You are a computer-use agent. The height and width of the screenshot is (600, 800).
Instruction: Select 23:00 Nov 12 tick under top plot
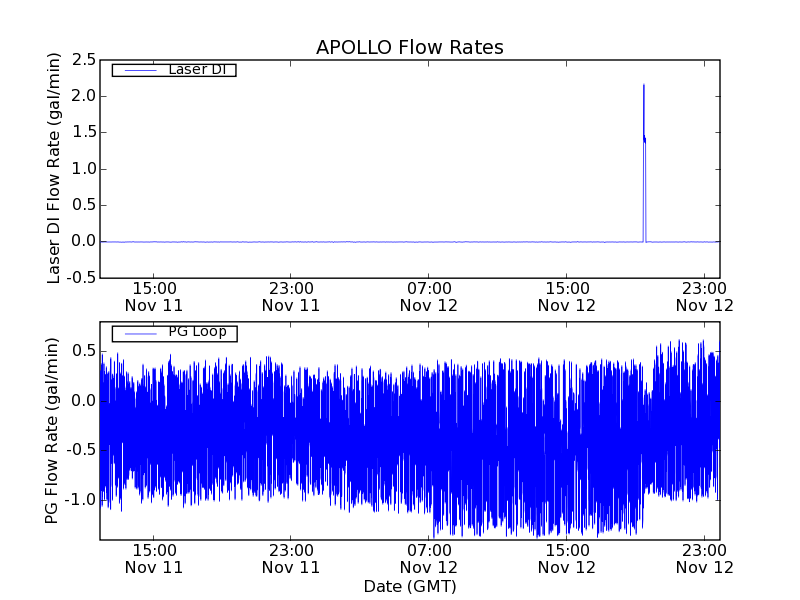point(704,296)
